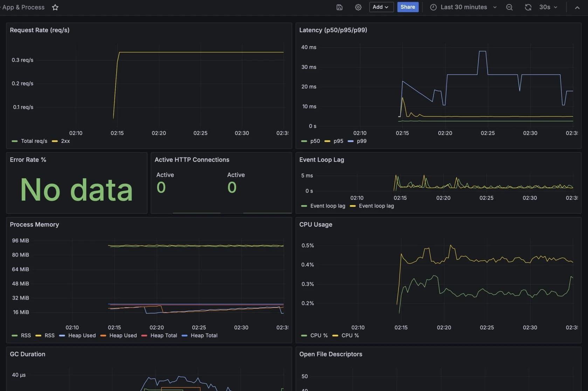Collapse the top toolbar with chevron
The height and width of the screenshot is (391, 588).
pyautogui.click(x=577, y=7)
